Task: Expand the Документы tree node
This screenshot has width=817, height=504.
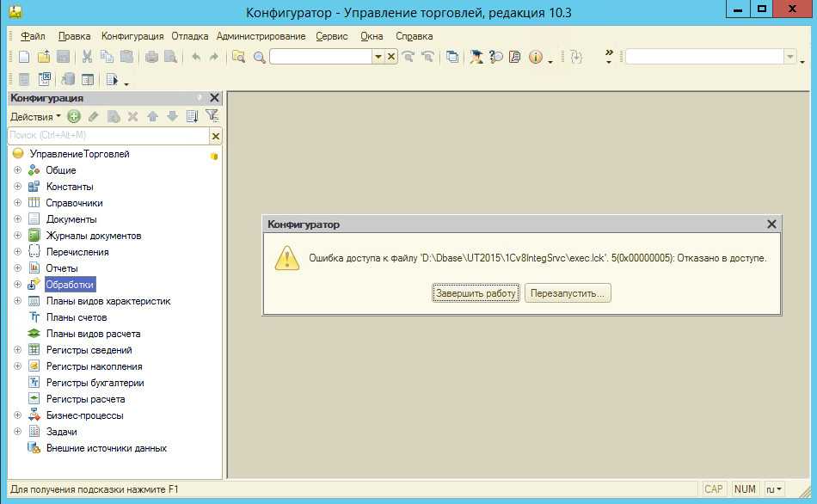Action: pyautogui.click(x=17, y=219)
